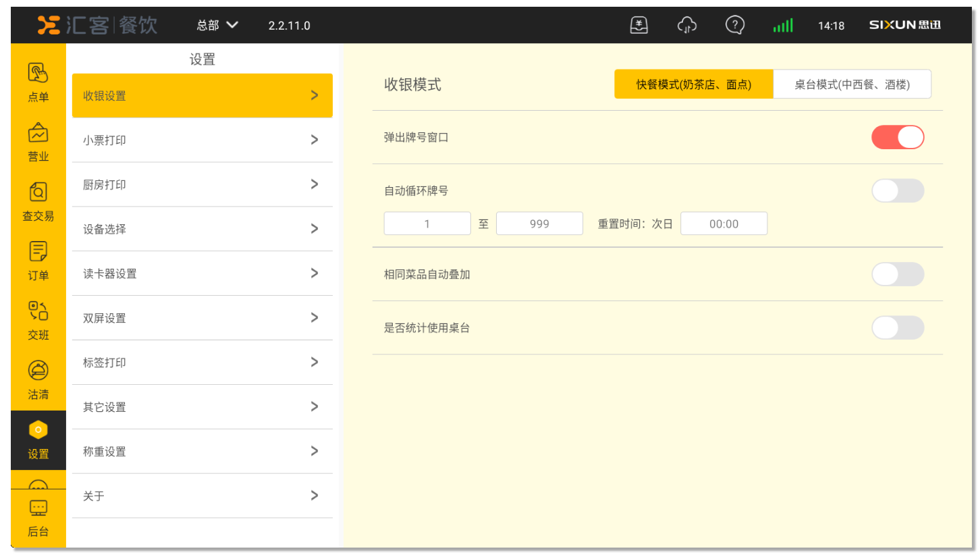The height and width of the screenshot is (555, 980).
Task: Enable the 自动循环牌号 toggle
Action: click(897, 190)
